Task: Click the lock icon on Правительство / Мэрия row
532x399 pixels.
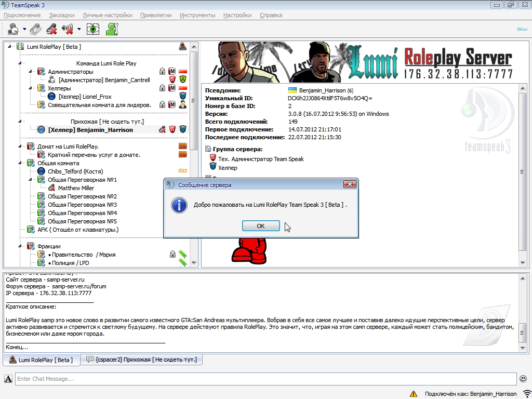Action: (x=172, y=254)
